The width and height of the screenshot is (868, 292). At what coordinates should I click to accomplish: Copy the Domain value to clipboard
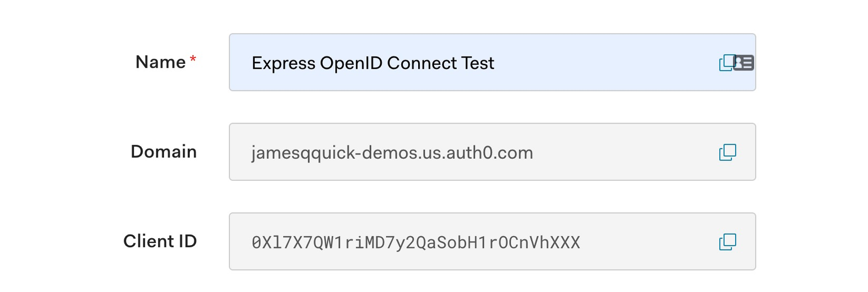(x=728, y=152)
